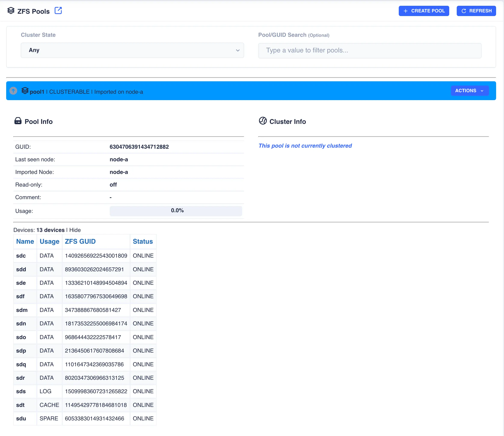The image size is (504, 436).
Task: Click the up-arrow status icon on pool1
Action: click(x=13, y=91)
